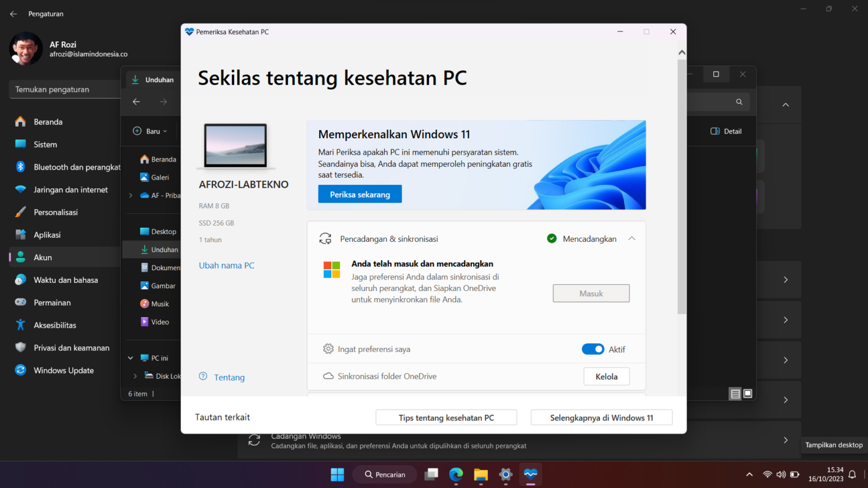
Task: Switch File Explorer to large thumbnails view
Action: click(x=748, y=394)
